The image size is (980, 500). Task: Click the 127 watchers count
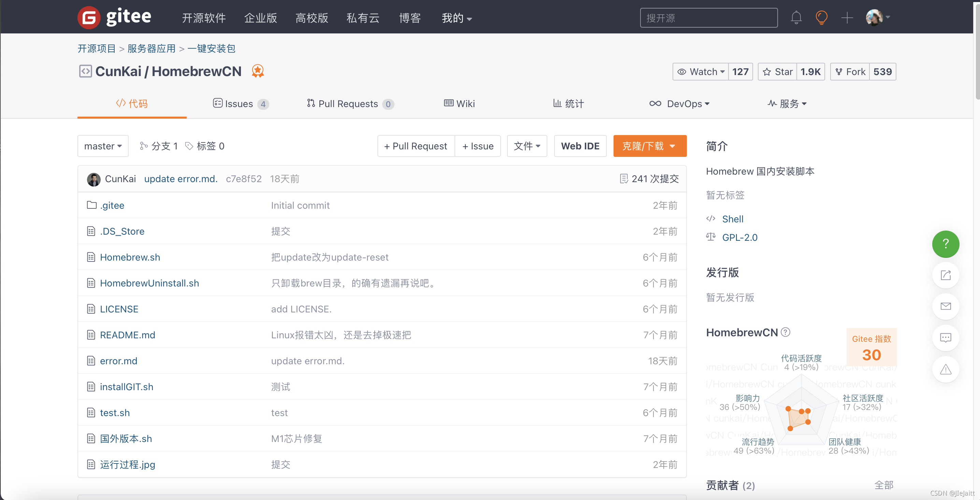coord(740,72)
